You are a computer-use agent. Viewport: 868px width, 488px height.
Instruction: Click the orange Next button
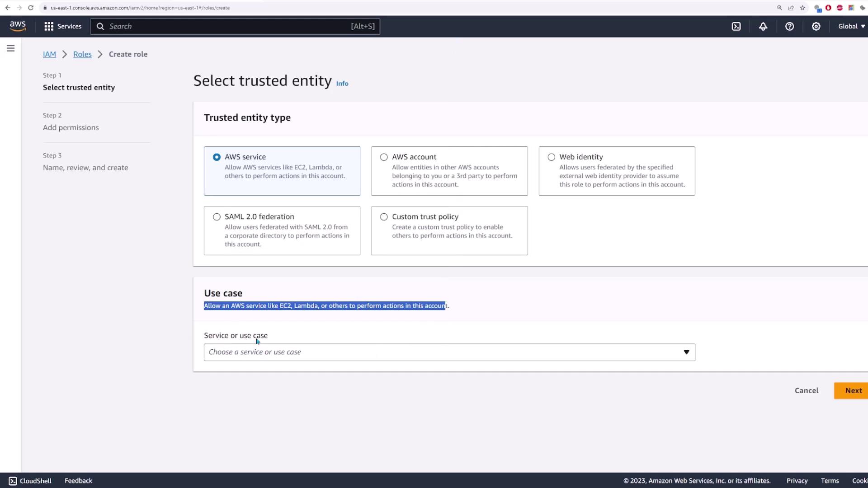click(853, 390)
